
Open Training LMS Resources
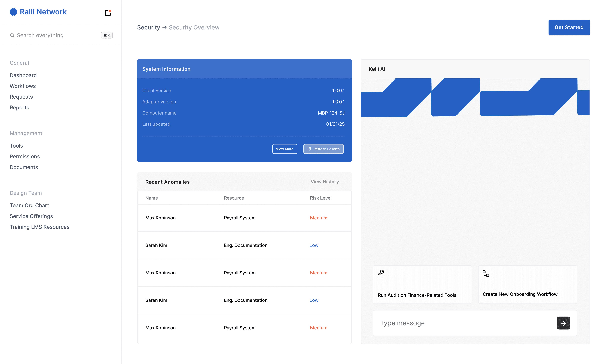[40, 227]
